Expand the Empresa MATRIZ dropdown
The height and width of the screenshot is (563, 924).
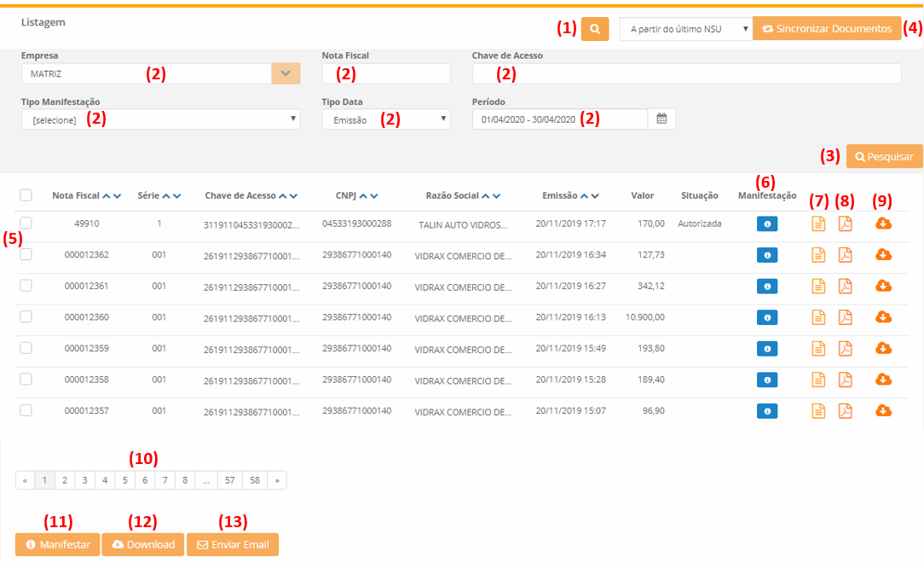[286, 73]
